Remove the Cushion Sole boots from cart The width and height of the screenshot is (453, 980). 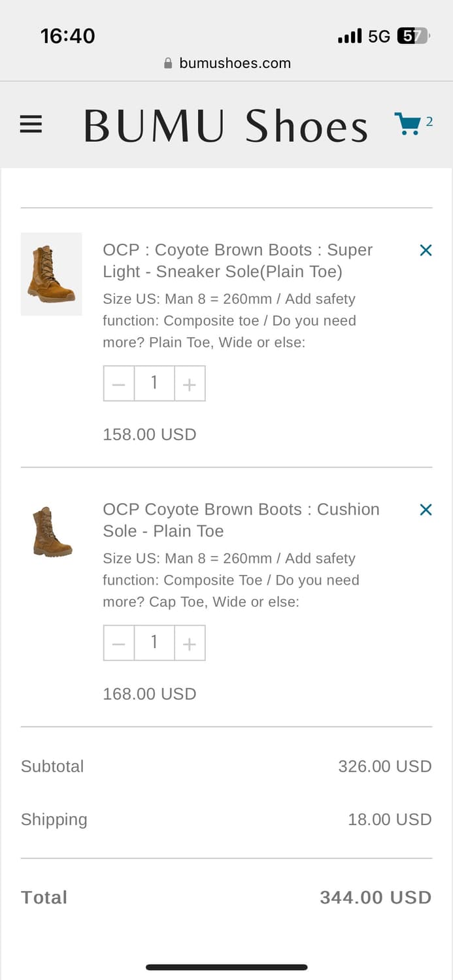[x=426, y=510]
